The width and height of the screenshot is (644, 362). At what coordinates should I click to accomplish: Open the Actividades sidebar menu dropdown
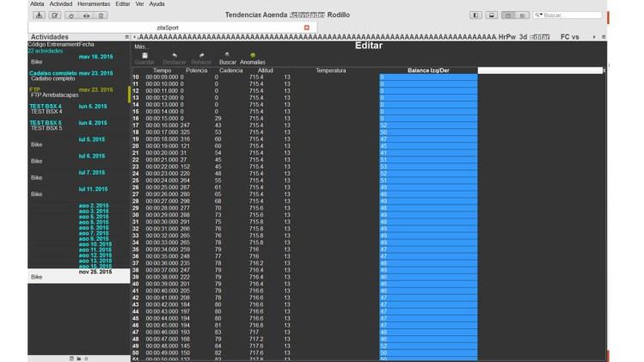126,37
